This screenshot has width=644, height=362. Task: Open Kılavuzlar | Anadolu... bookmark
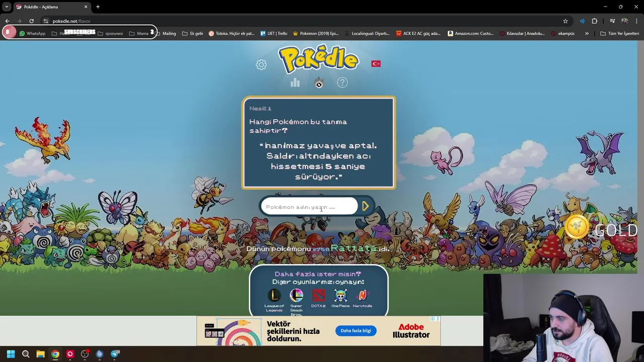pyautogui.click(x=522, y=33)
